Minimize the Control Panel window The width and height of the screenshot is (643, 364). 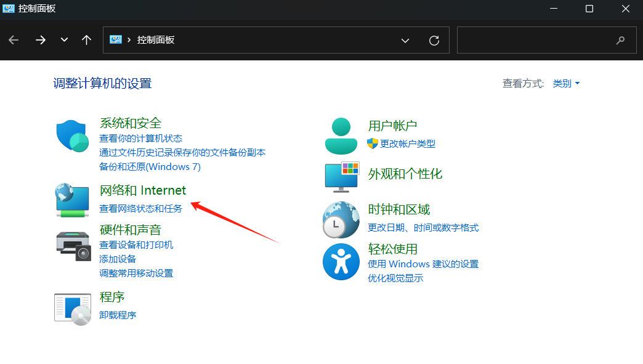click(x=554, y=9)
